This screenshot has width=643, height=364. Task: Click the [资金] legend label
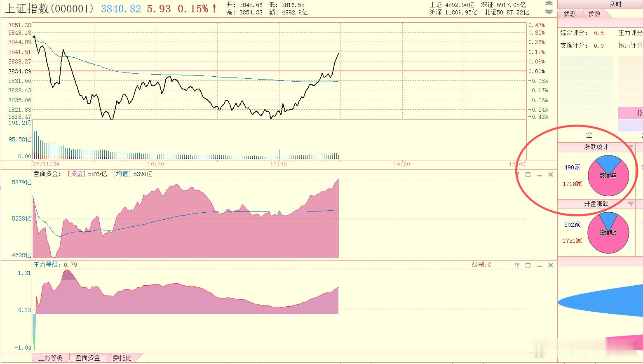coord(77,174)
